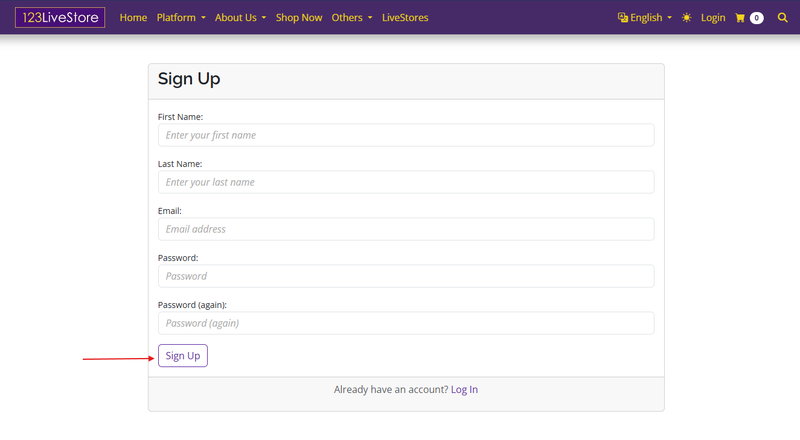The width and height of the screenshot is (800, 440).
Task: Expand the About Us dropdown
Action: pyautogui.click(x=240, y=18)
